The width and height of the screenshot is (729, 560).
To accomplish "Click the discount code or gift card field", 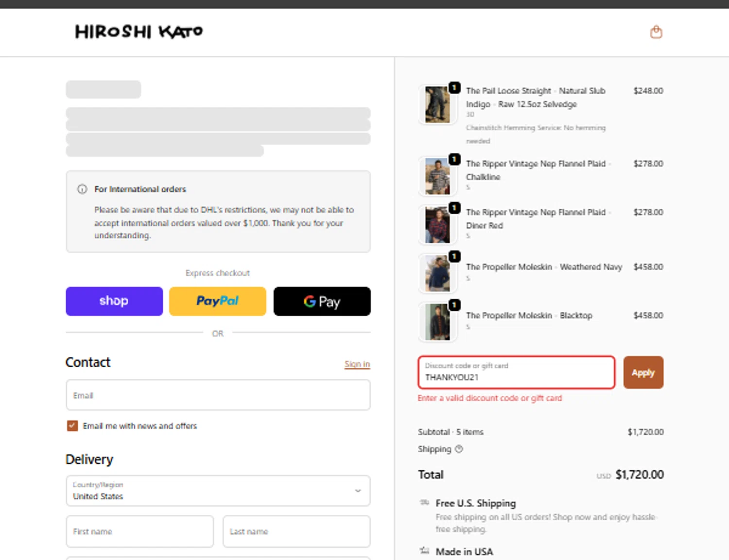I will (516, 373).
